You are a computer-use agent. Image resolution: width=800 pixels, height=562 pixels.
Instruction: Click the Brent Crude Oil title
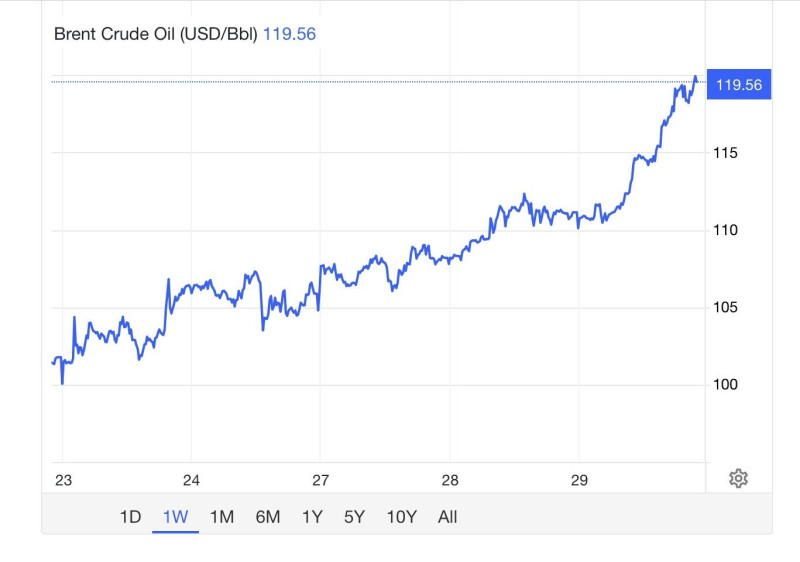[155, 34]
